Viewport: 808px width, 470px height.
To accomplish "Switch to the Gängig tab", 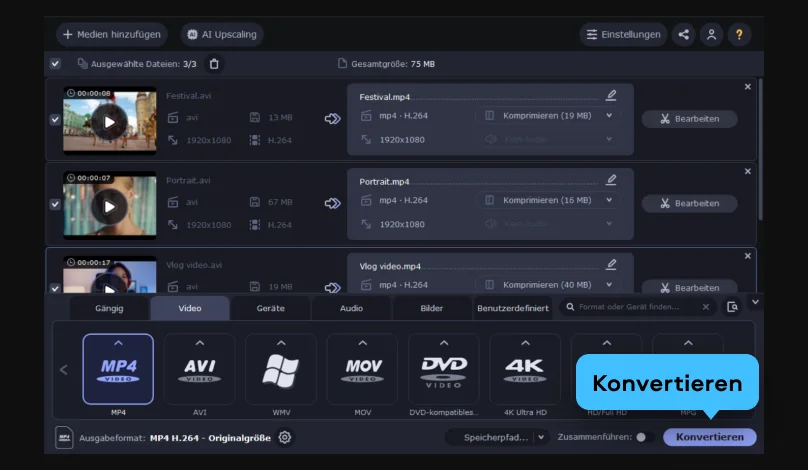I will (109, 308).
